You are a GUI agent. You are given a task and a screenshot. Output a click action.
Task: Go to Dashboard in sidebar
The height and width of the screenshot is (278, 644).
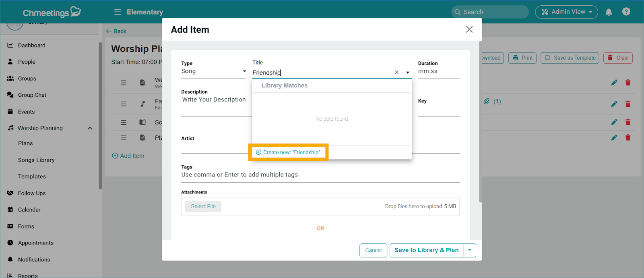[x=31, y=46]
